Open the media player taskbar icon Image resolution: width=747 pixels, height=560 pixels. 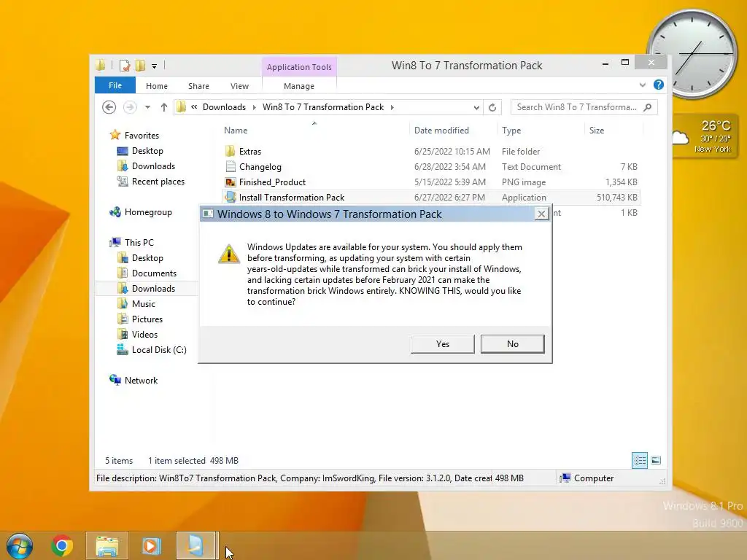pos(151,545)
